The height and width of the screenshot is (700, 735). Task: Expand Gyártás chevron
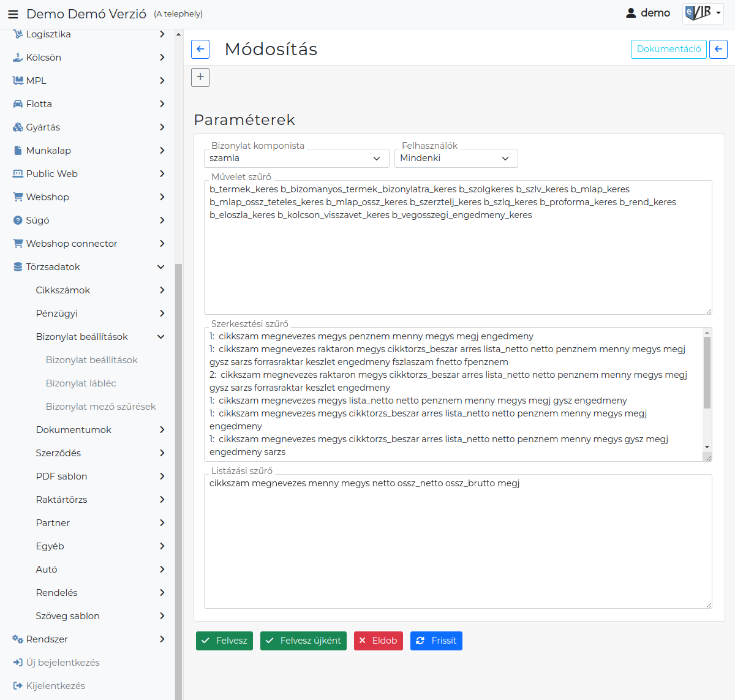[x=162, y=127]
